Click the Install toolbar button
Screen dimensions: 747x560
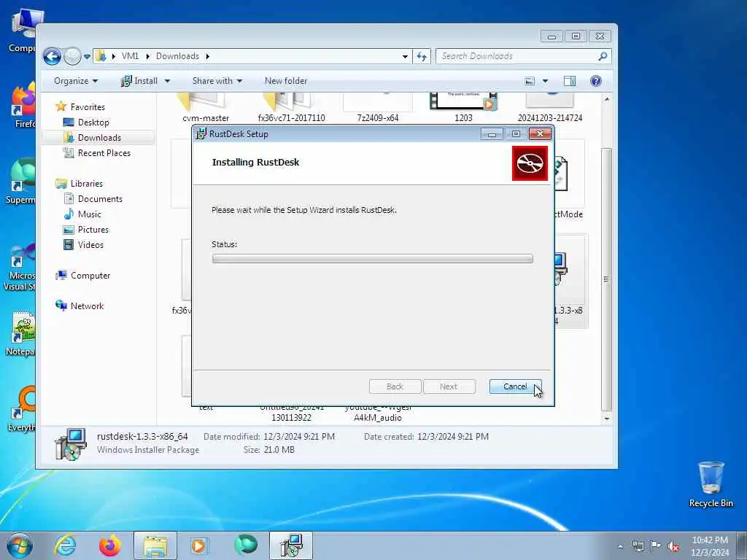pyautogui.click(x=139, y=81)
